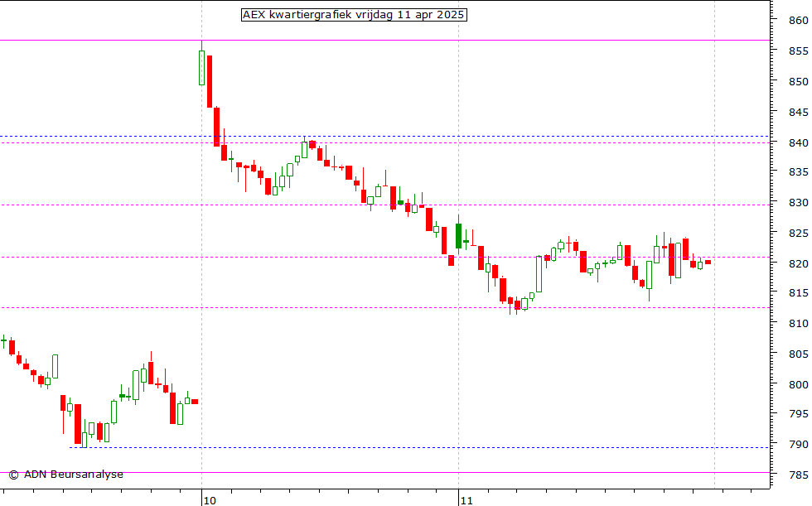812x506 pixels.
Task: Click the tall green candle rising from 815 to 821
Action: click(x=539, y=273)
